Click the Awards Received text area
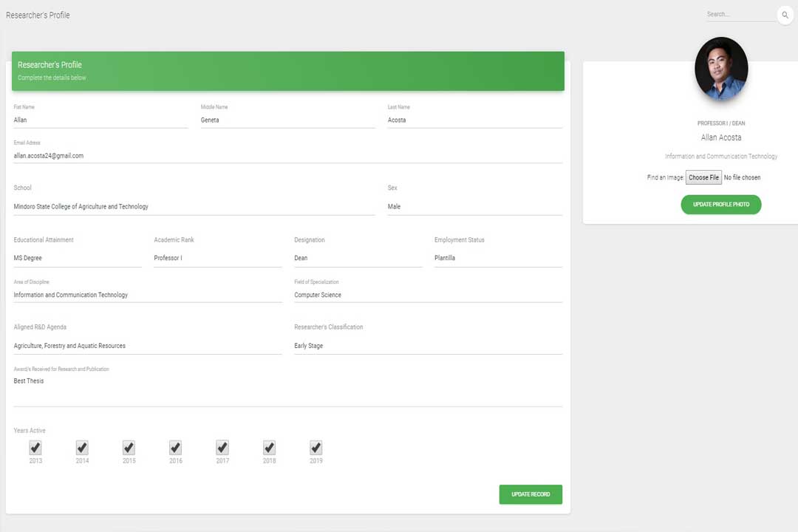The image size is (798, 532). click(x=287, y=390)
